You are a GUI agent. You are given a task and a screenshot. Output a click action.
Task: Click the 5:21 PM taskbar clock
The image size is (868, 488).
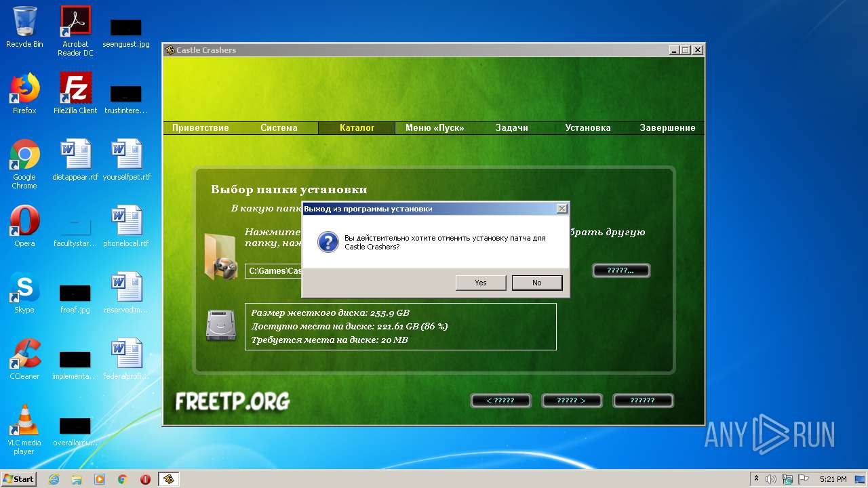(x=833, y=479)
